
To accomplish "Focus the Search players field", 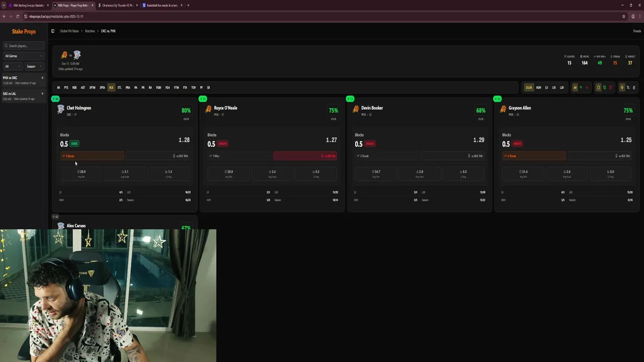I will [24, 46].
